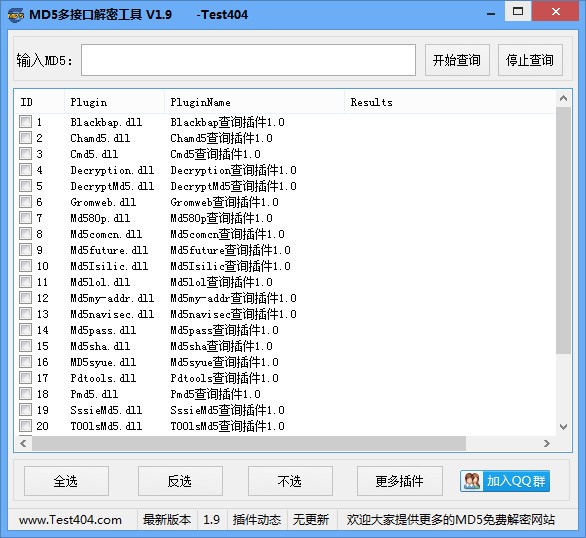Click the list scroll up arrow
The height and width of the screenshot is (538, 586).
563,99
